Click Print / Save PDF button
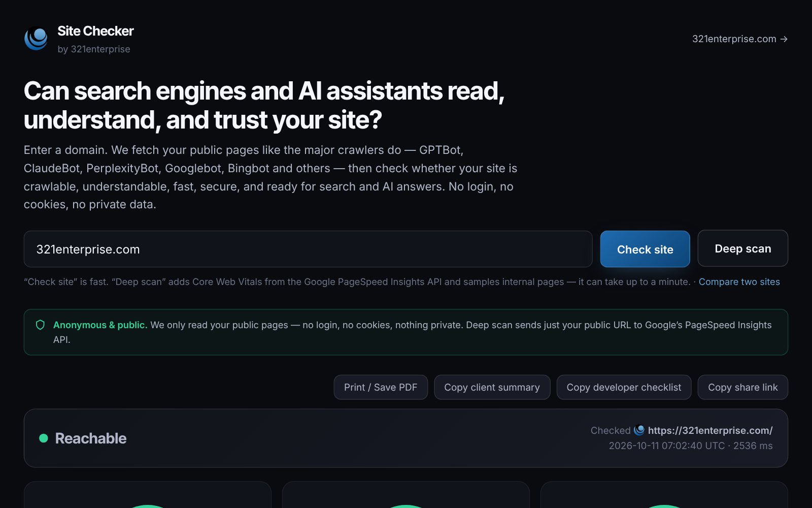This screenshot has height=508, width=812. (381, 387)
